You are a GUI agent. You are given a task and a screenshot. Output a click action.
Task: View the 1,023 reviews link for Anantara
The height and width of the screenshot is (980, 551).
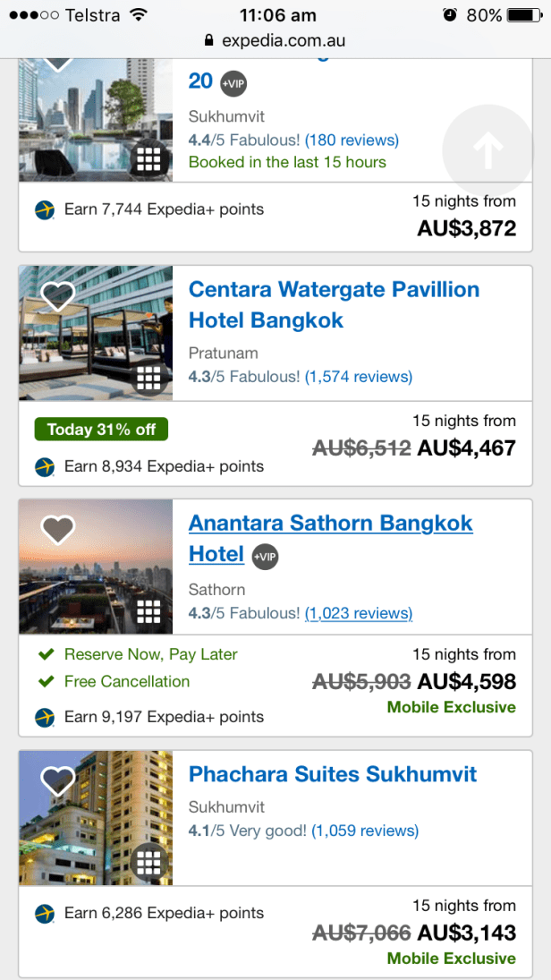click(x=359, y=613)
